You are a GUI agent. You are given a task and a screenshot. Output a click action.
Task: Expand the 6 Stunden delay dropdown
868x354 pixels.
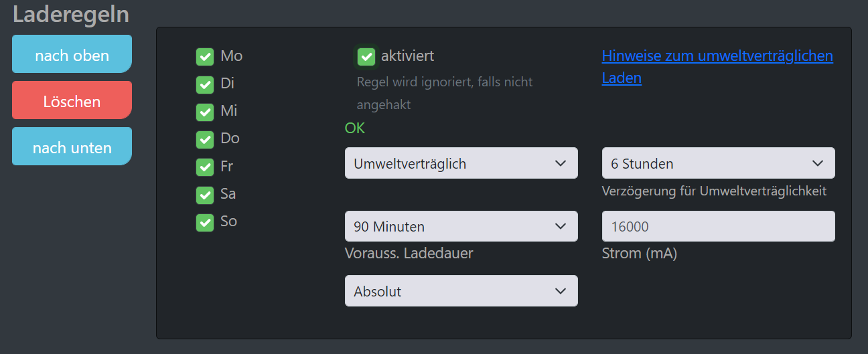(x=718, y=163)
